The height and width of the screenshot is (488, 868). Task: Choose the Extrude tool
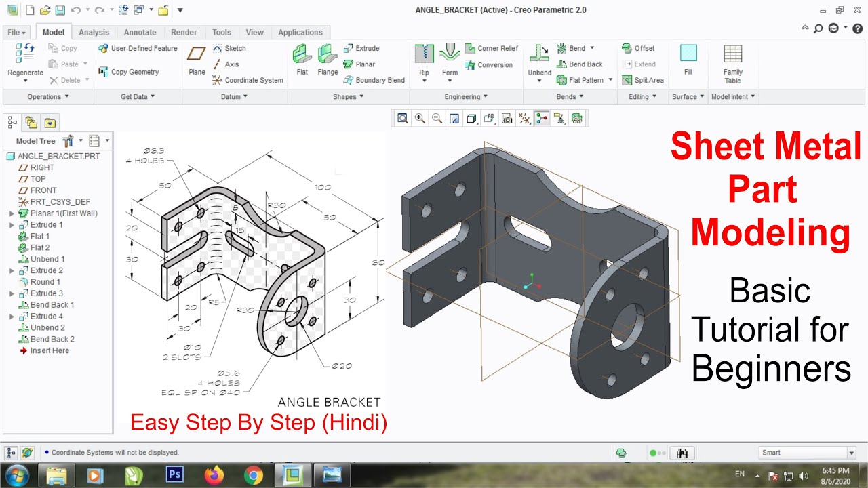[361, 49]
